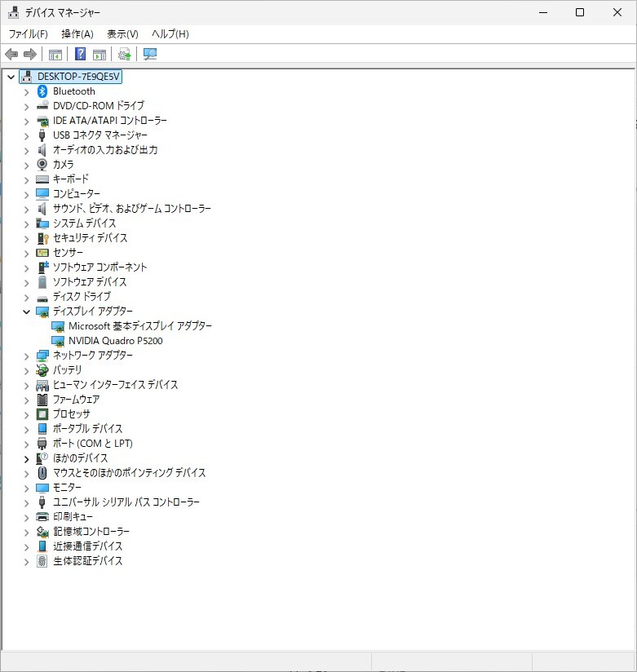Viewport: 637px width, 672px height.
Task: Expand the システム デバイス node
Action: pyautogui.click(x=27, y=223)
